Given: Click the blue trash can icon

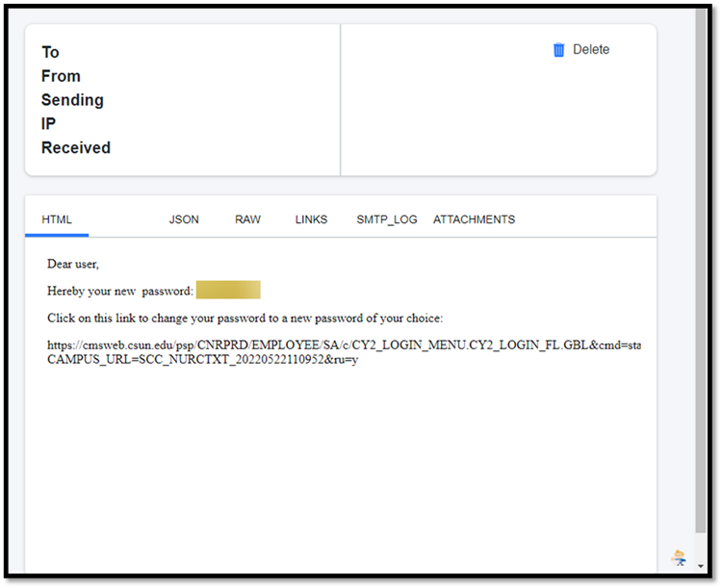Looking at the screenshot, I should (x=558, y=50).
